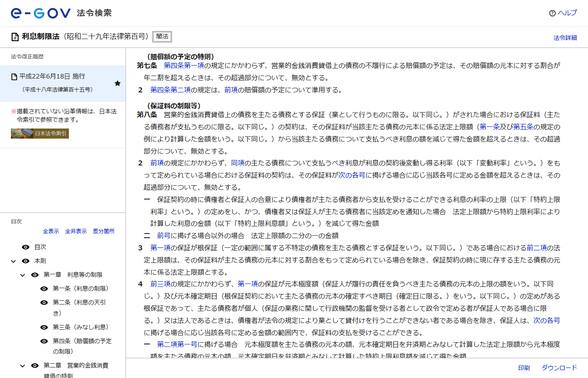Toggle visibility eye for 第二条（利息の天引き）
This screenshot has height=378, width=588.
coord(44,302)
